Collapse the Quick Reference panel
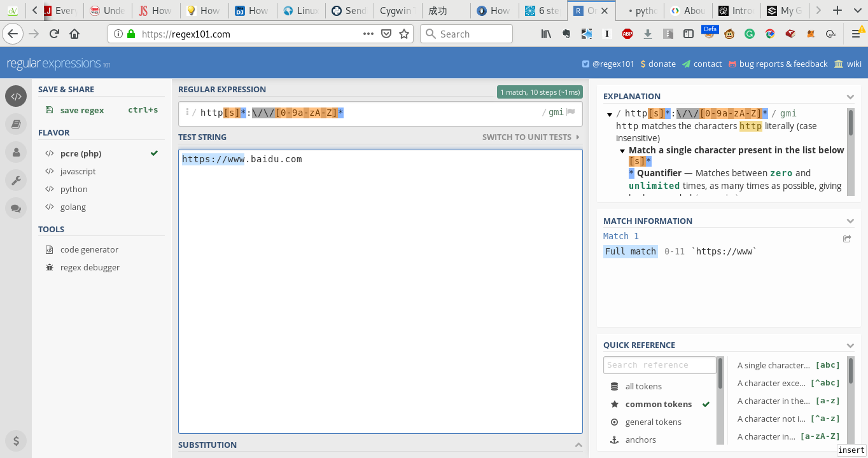Viewport: 868px width, 458px height. click(x=850, y=345)
